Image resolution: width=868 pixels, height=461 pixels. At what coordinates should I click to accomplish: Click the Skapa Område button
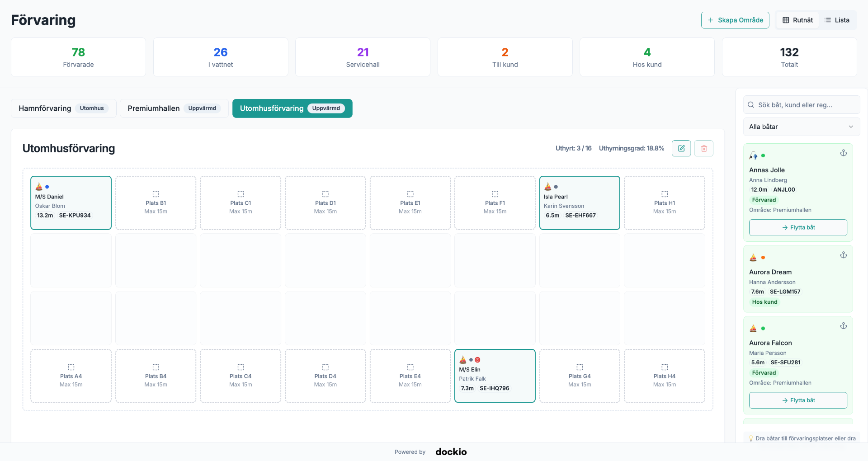point(735,20)
